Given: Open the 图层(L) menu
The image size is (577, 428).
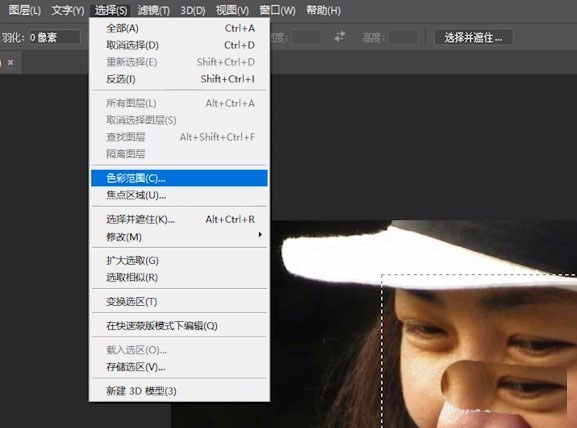Looking at the screenshot, I should pyautogui.click(x=24, y=10).
